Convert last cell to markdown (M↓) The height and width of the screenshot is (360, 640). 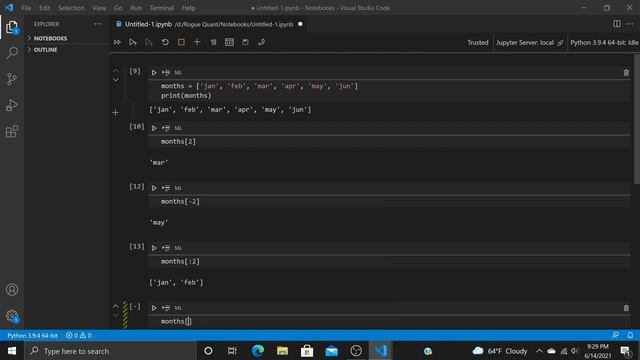coord(178,308)
